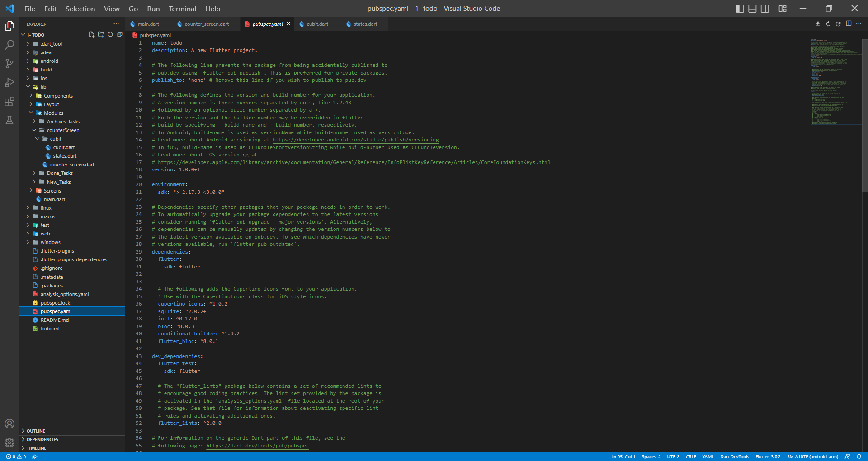
Task: Open explorer views and more actions menu
Action: pyautogui.click(x=116, y=24)
